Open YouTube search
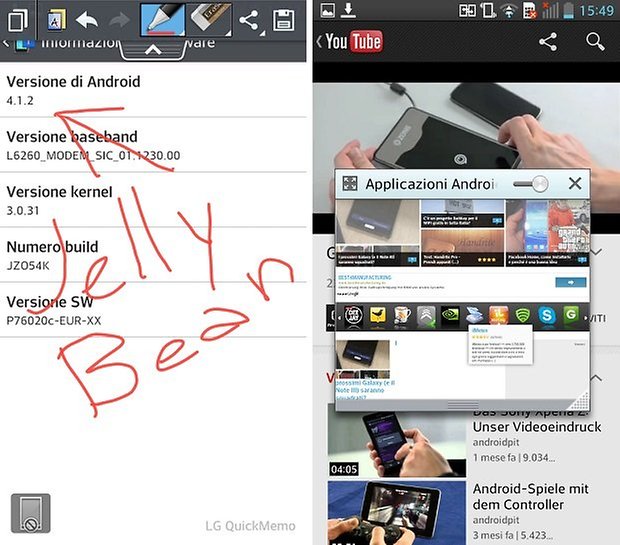This screenshot has width=620, height=545. click(595, 42)
